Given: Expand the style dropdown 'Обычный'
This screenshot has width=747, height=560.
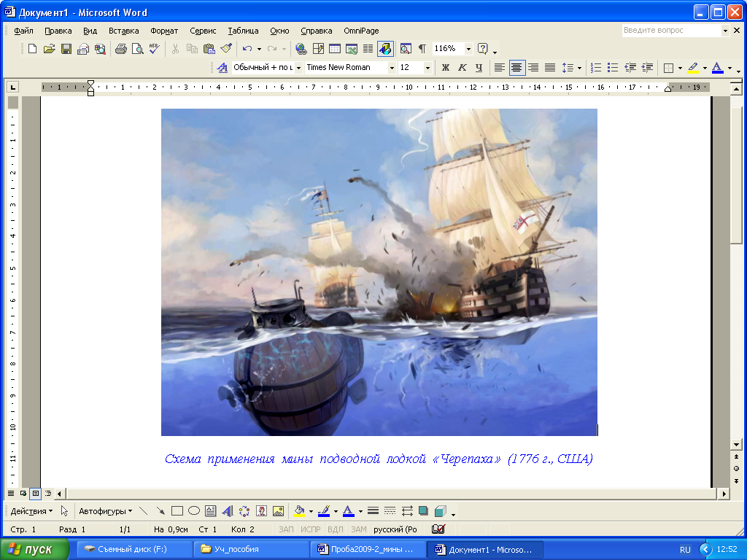Looking at the screenshot, I should pos(298,68).
